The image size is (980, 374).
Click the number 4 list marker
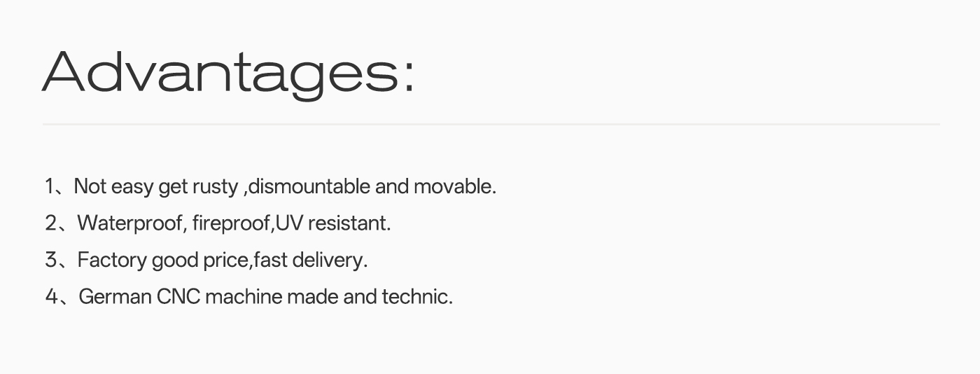tap(51, 297)
